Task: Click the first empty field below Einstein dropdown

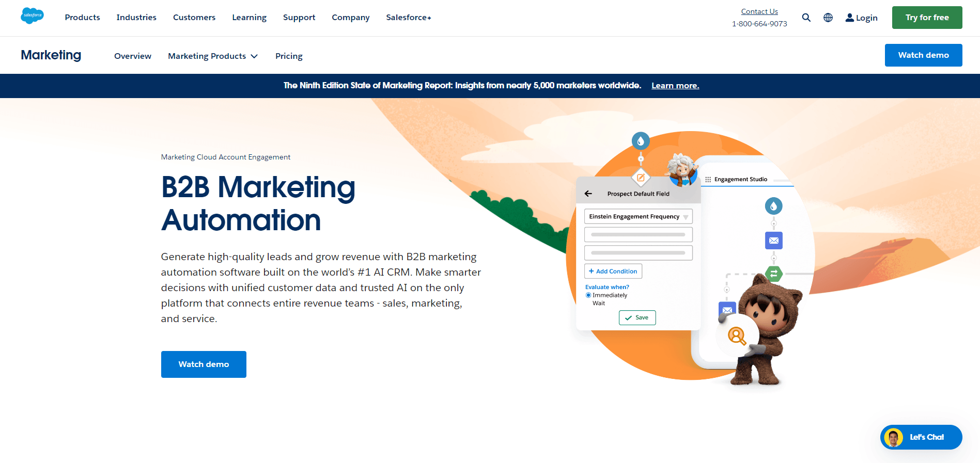Action: 639,234
